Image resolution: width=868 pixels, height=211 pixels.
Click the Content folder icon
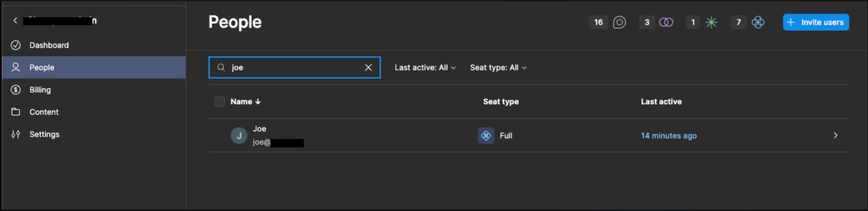15,112
